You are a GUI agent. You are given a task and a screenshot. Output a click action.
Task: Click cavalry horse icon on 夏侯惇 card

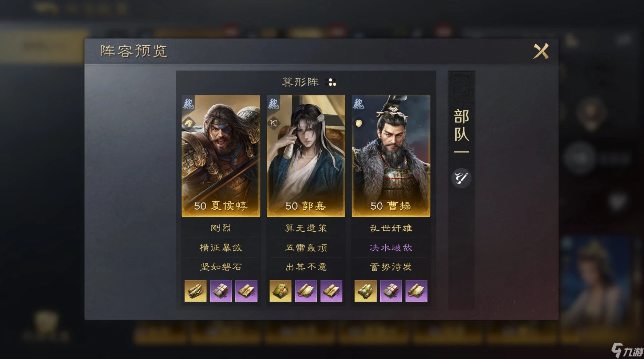click(188, 123)
